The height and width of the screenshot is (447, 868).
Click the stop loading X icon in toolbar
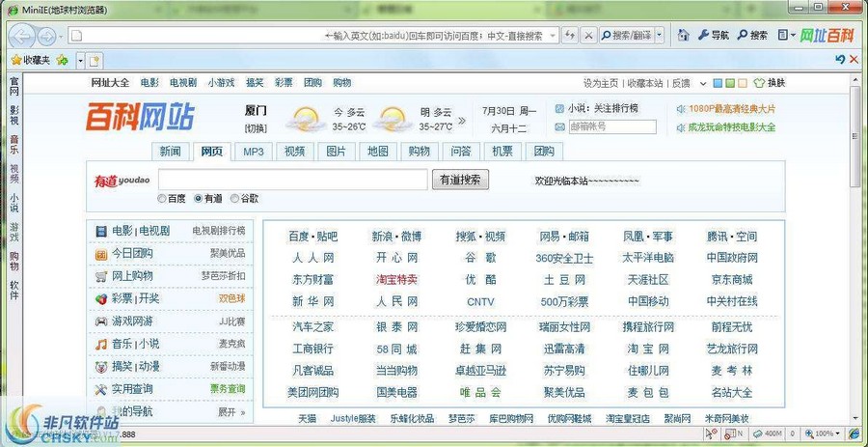(x=588, y=36)
